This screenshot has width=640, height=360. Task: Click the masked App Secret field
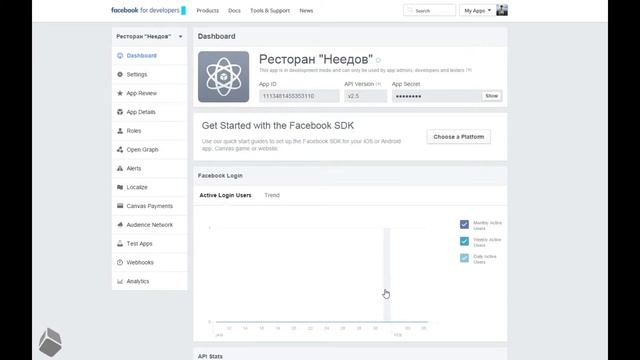(x=437, y=96)
